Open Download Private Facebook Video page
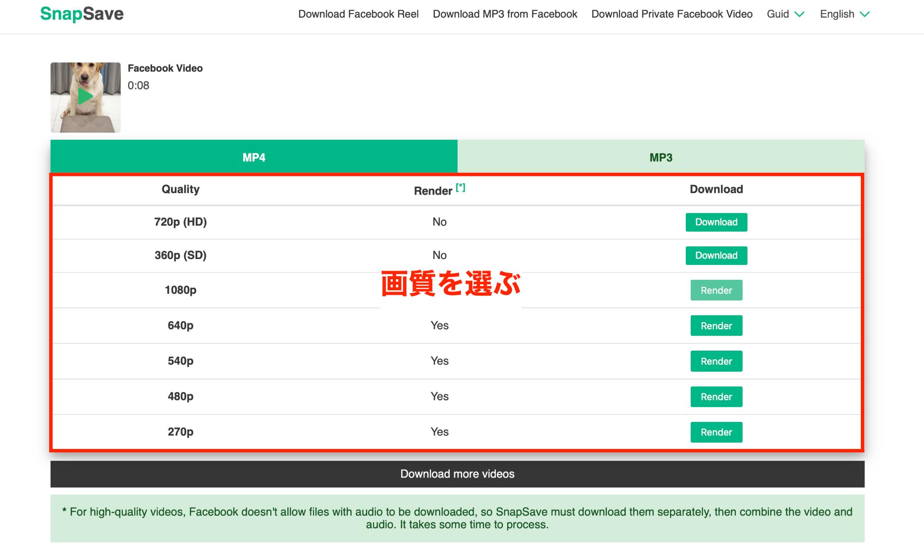The height and width of the screenshot is (560, 924). pyautogui.click(x=672, y=14)
